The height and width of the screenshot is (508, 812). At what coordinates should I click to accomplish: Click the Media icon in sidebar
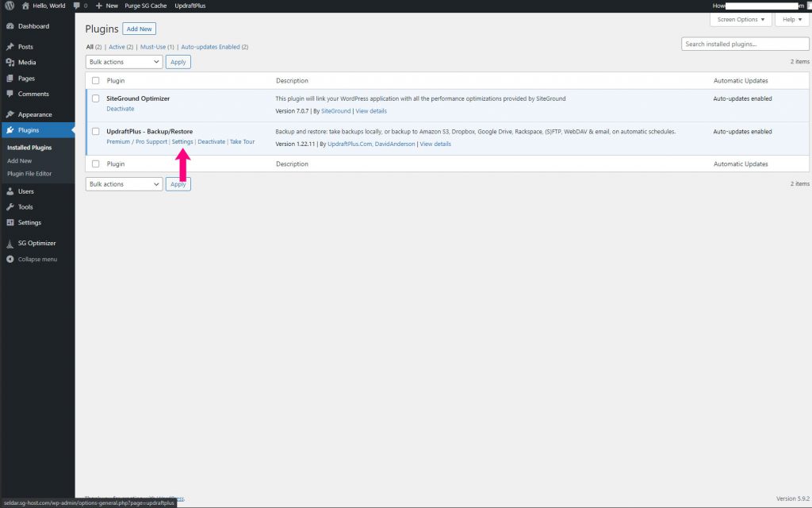click(x=10, y=62)
